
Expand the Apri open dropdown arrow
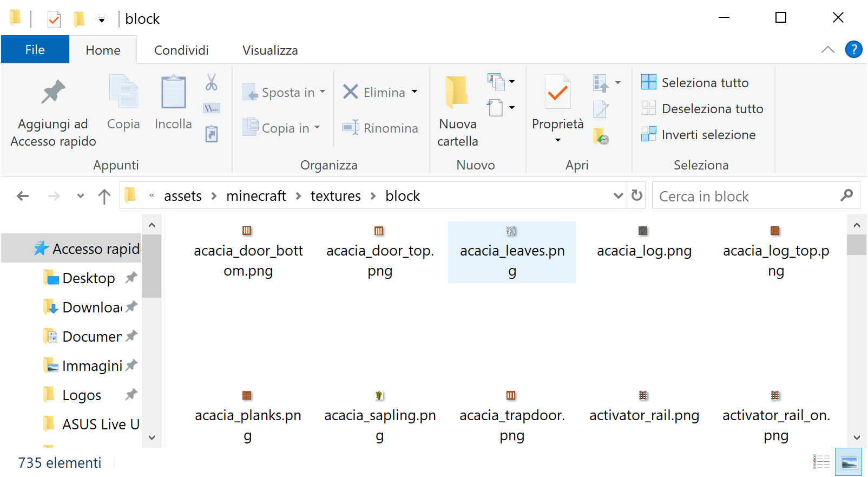click(x=618, y=83)
